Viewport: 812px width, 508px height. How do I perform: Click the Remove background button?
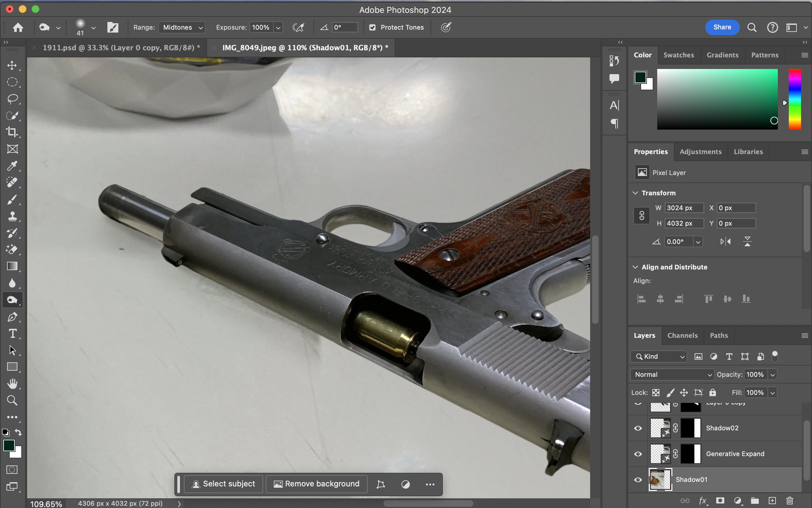(317, 484)
